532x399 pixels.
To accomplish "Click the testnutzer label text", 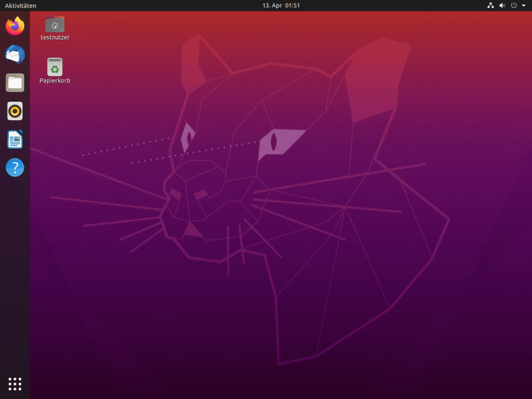I will 55,37.
